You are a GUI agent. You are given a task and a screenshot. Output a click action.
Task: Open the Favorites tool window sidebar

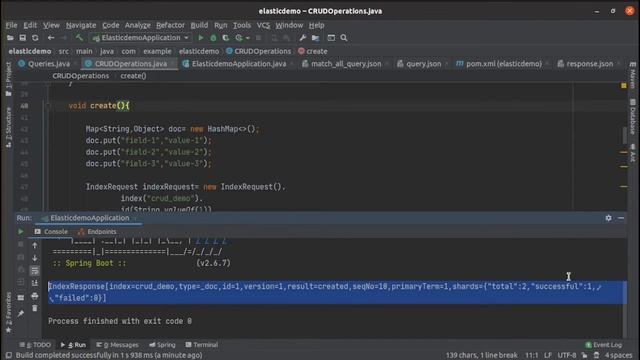pos(8,312)
